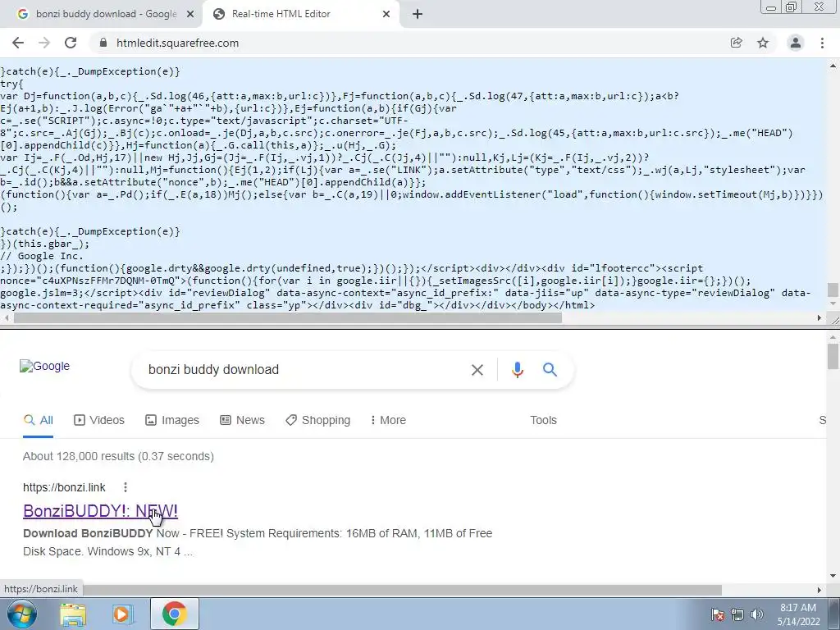Click preview pane scroll right arrow
The height and width of the screenshot is (630, 840).
(x=819, y=590)
